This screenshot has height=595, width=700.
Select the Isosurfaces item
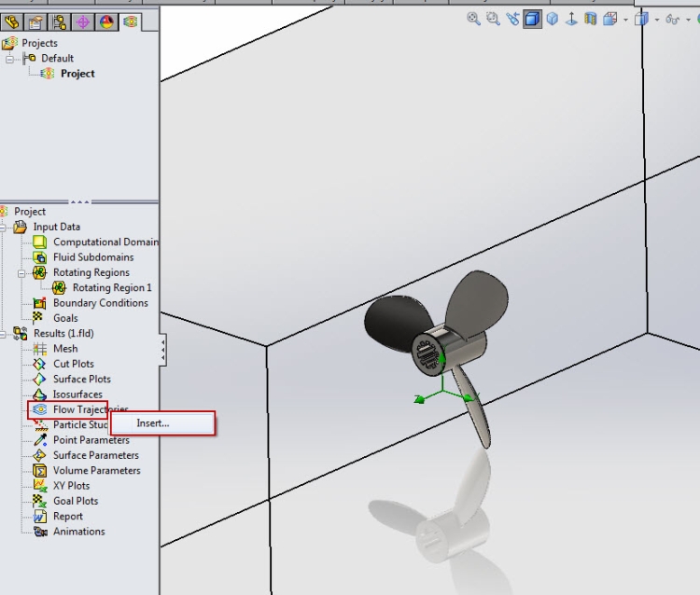click(77, 394)
